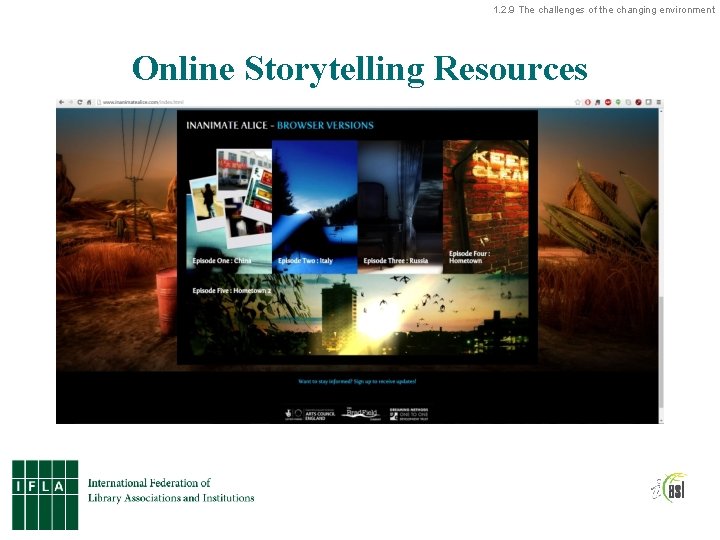Open Episode One : China thumbnail
This screenshot has width=720, height=540.
pos(229,207)
